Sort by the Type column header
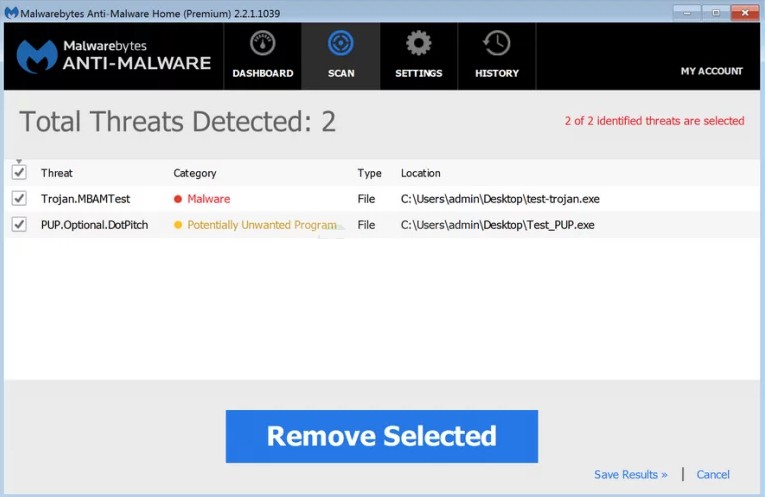Viewport: 765px width, 497px height. (x=369, y=173)
